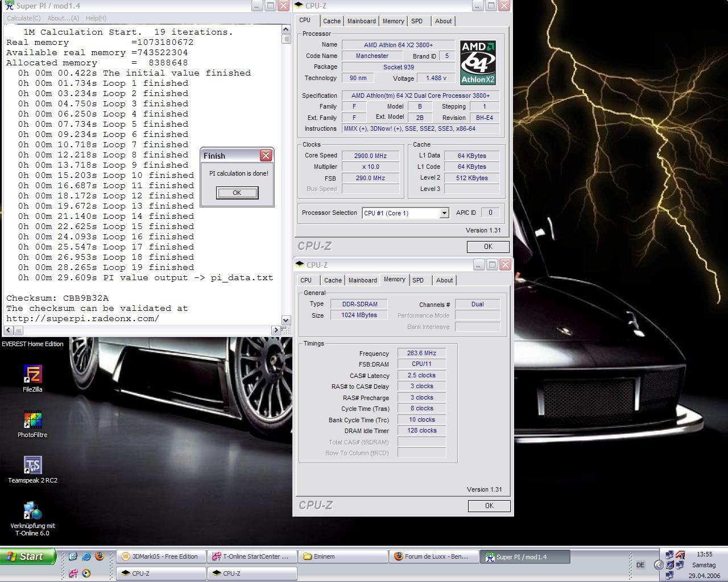Click the memory Frequency value 263.6 MHz

tap(421, 353)
